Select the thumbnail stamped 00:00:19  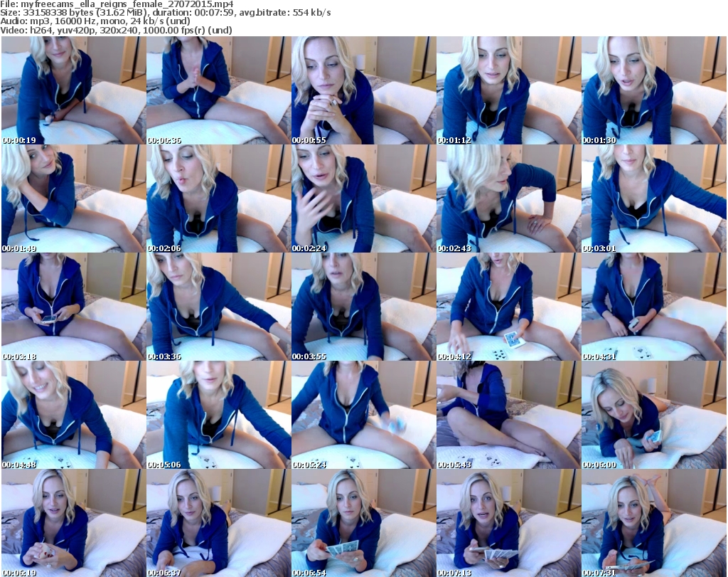[74, 90]
